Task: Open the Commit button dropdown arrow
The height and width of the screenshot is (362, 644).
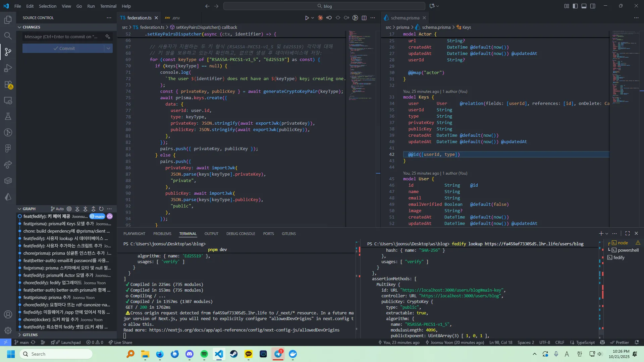Action: point(108,48)
